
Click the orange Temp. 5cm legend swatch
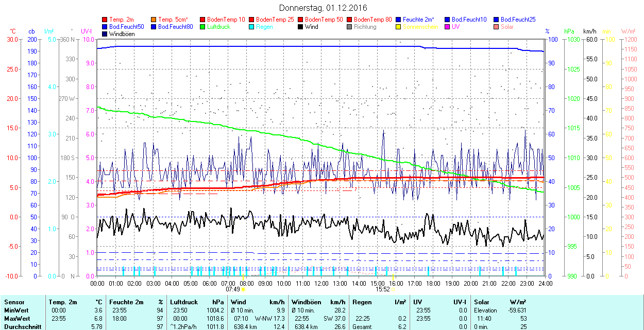154,20
